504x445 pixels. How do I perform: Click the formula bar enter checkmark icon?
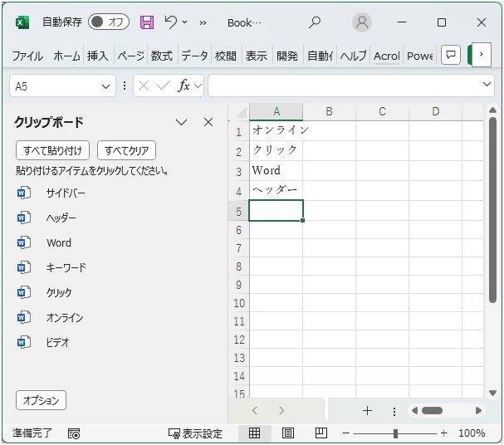(x=164, y=86)
